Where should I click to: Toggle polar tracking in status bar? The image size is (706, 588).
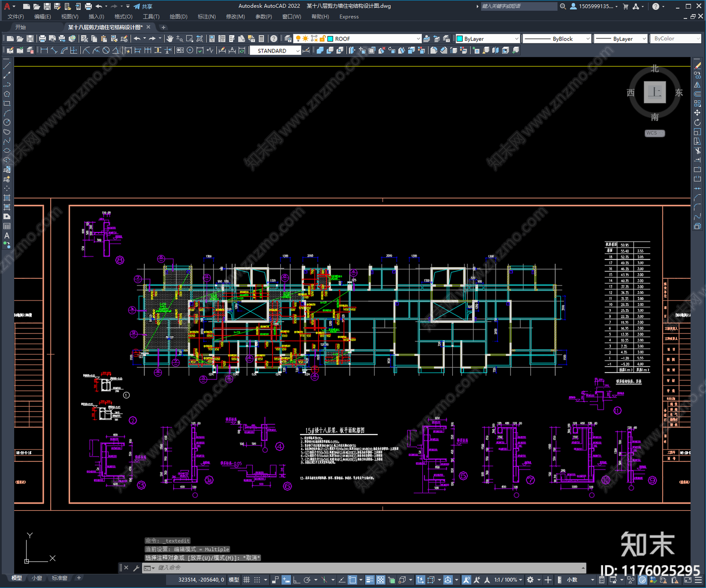point(308,580)
